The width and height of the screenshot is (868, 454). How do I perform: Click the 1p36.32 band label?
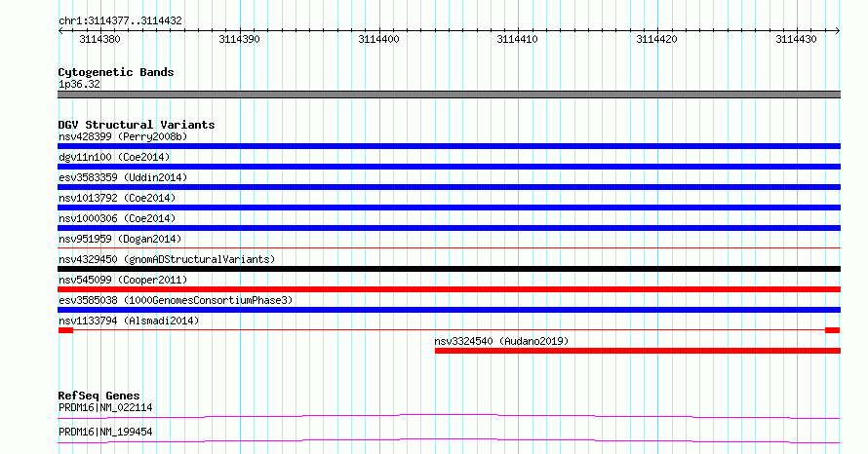click(x=79, y=84)
